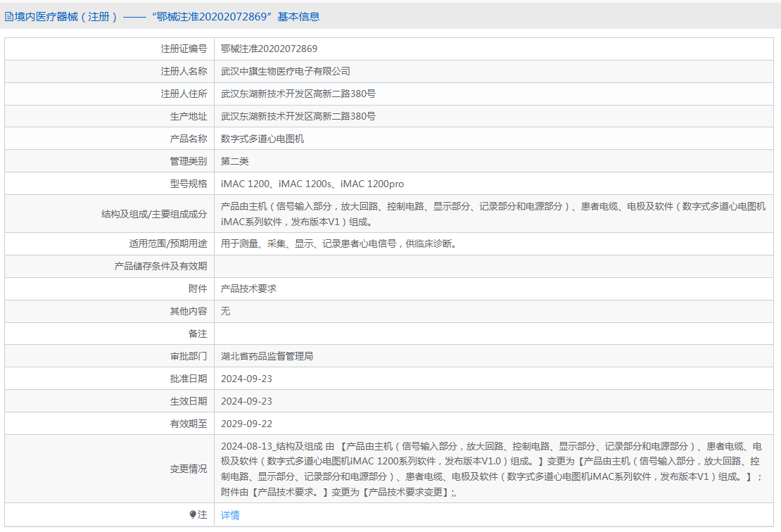
Task: Click the label 审批部门
Action: (189, 356)
